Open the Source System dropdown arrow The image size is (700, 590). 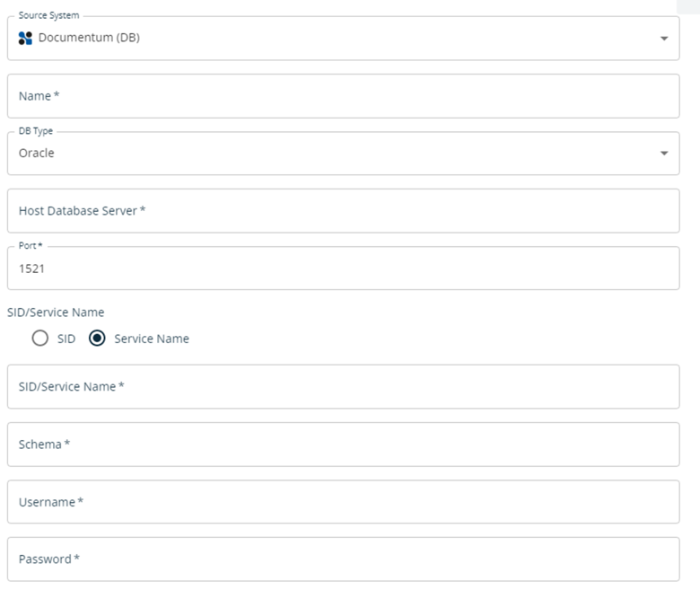point(663,39)
